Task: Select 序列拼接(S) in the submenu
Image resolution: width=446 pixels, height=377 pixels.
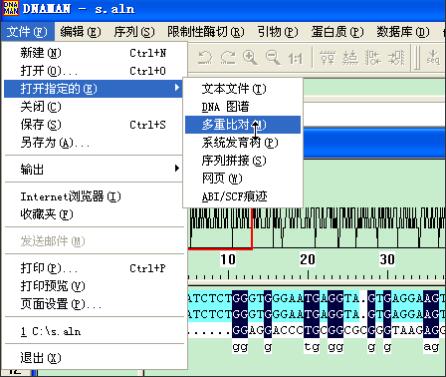Action: [243, 161]
